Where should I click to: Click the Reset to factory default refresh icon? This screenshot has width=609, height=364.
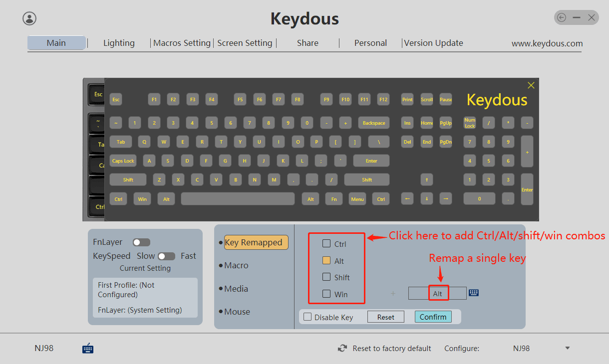click(x=342, y=349)
